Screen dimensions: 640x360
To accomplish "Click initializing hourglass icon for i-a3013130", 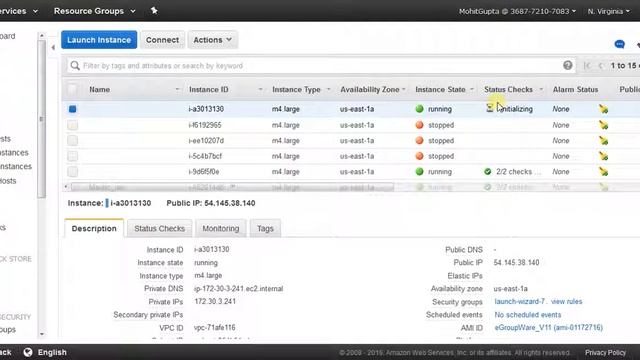I will point(489,108).
